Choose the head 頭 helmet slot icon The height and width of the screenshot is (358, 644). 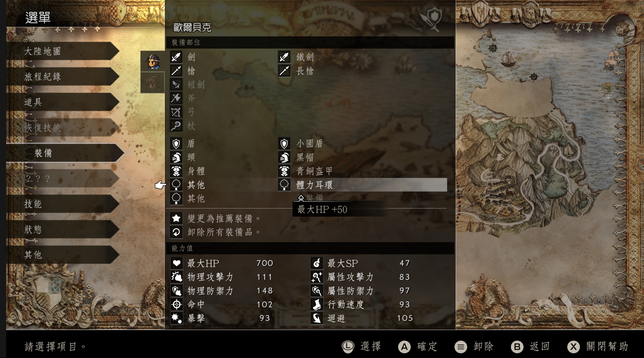[x=176, y=157]
